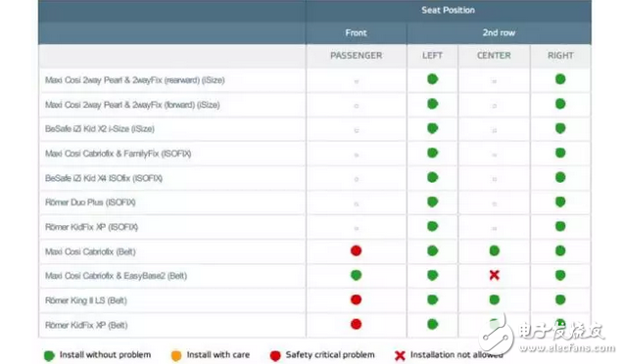Click red X in EasyBase2 center cell
This screenshot has height=364, width=623.
[495, 275]
